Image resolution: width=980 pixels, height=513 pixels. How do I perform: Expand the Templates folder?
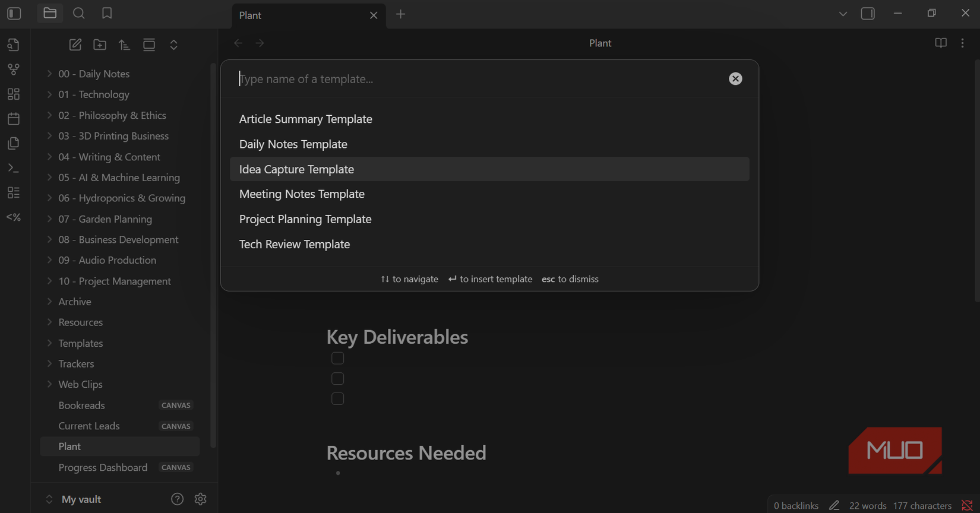click(x=81, y=343)
